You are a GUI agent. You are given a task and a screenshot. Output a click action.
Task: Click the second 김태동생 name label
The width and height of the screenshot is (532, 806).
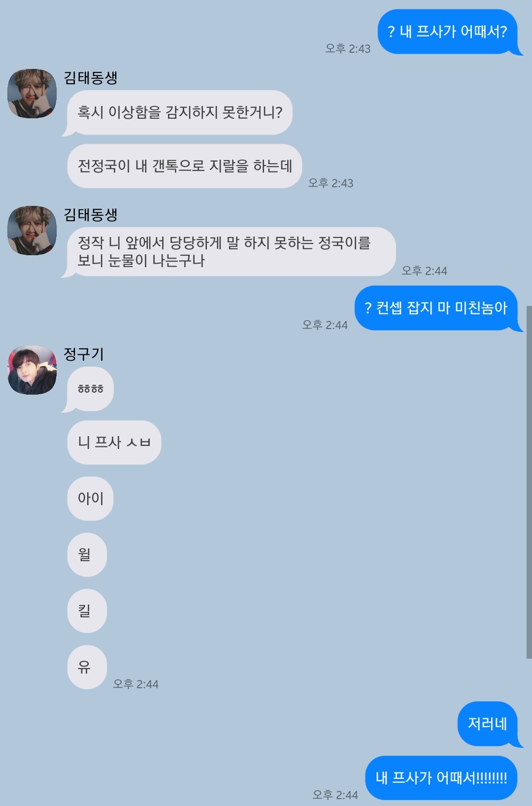tap(91, 214)
